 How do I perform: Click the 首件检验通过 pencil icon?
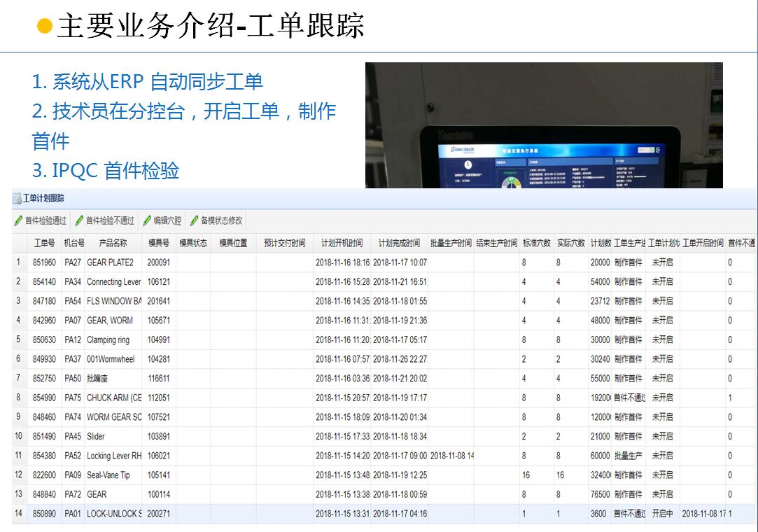point(19,220)
